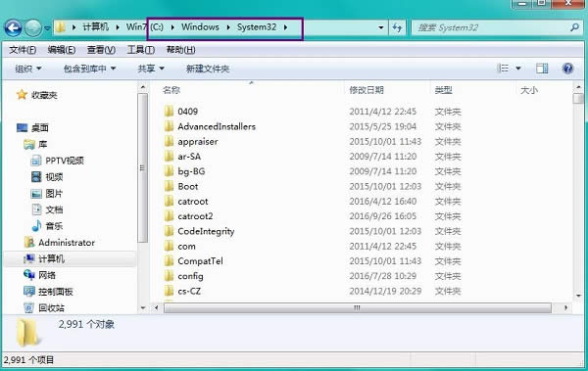
Task: Expand the 共享 dropdown
Action: click(151, 69)
